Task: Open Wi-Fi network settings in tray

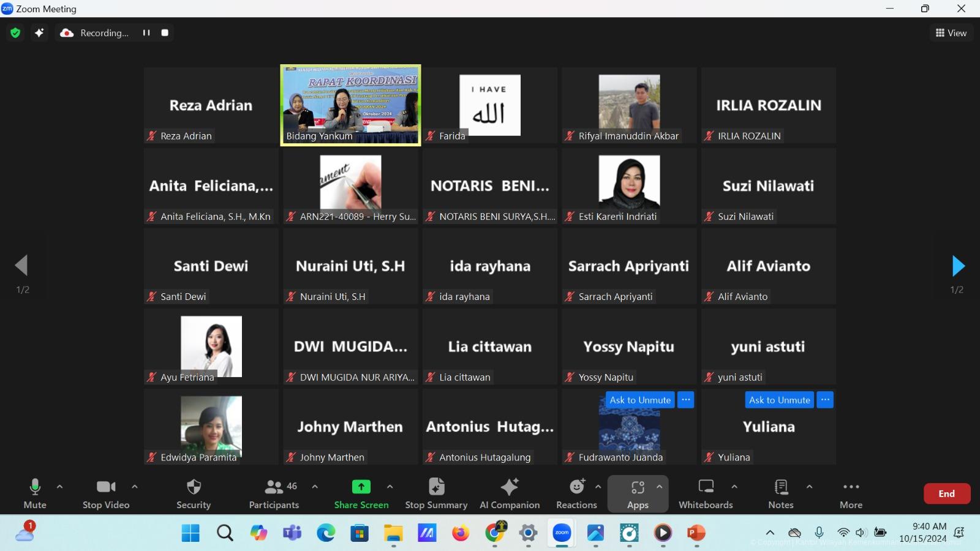Action: 843,533
